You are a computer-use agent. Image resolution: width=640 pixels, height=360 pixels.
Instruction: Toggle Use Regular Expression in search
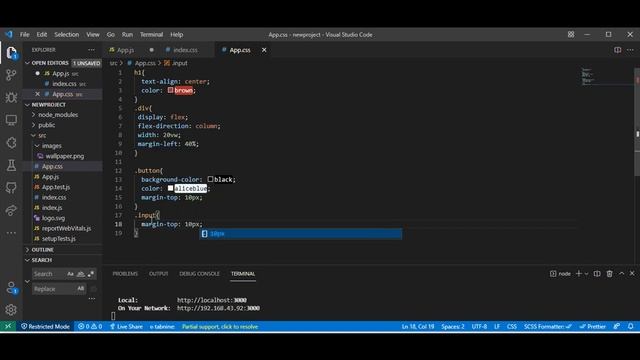click(x=91, y=274)
